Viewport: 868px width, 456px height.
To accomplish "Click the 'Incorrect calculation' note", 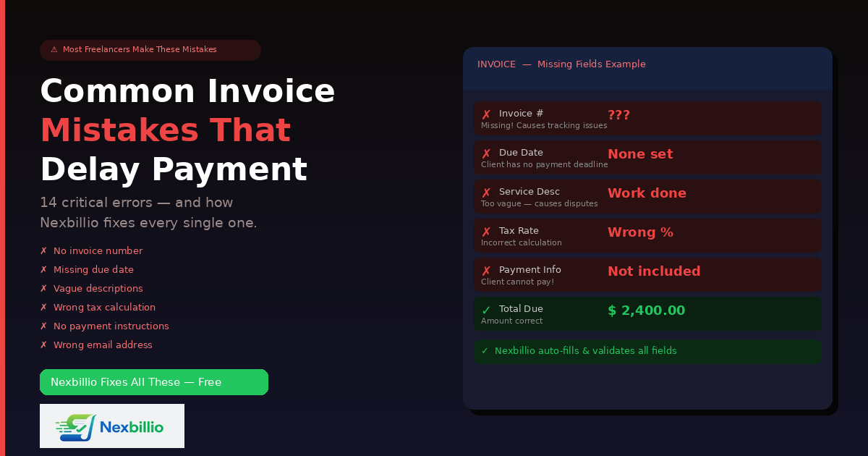I will tap(522, 243).
